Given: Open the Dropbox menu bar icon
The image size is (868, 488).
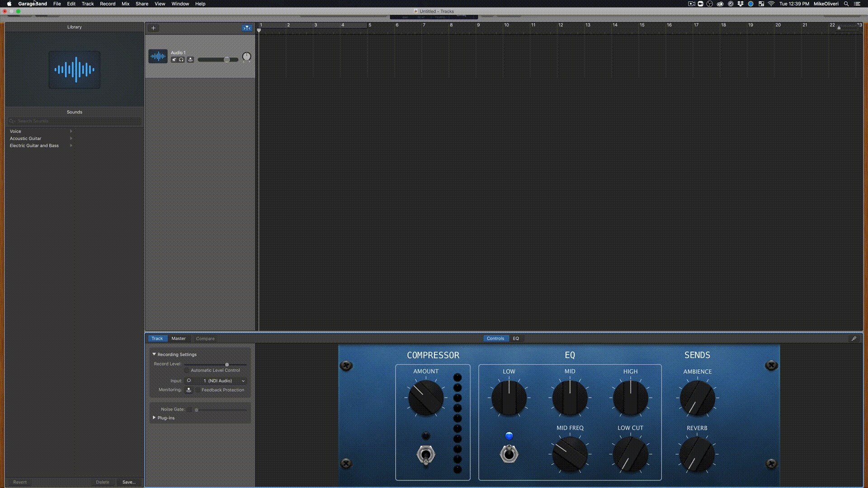Looking at the screenshot, I should coord(741,4).
